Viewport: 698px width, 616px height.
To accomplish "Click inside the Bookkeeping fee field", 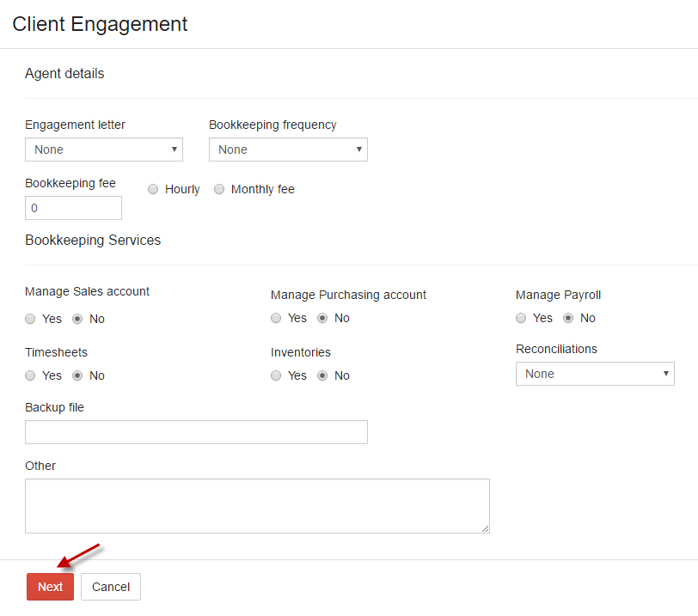I will [73, 208].
